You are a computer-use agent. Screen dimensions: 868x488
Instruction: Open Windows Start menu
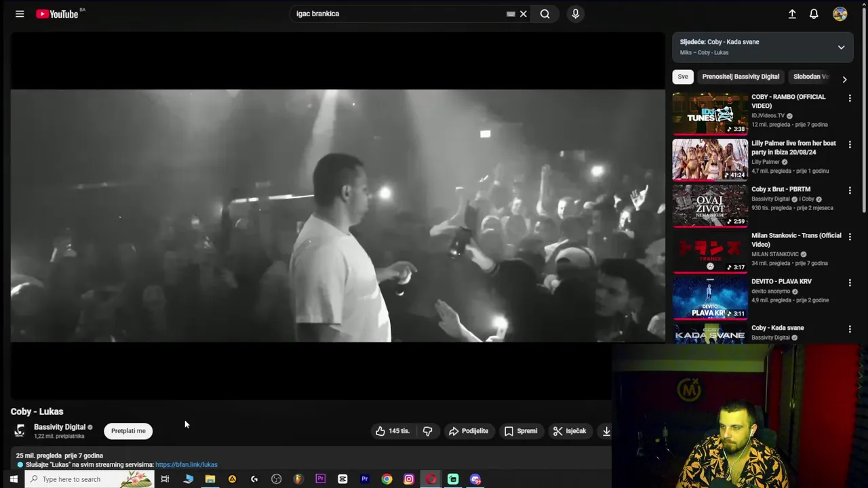tap(14, 479)
